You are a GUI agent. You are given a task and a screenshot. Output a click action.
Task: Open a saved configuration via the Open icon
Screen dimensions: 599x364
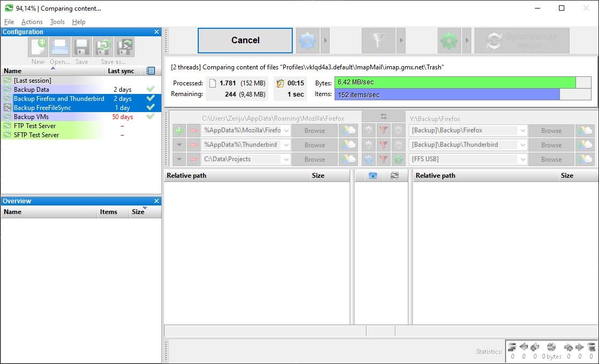(x=59, y=47)
